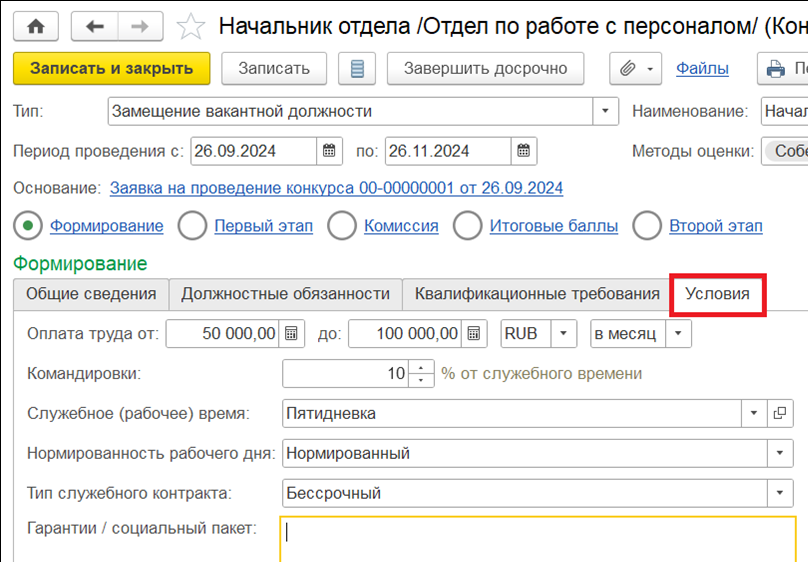Open calendar for period end date
The height and width of the screenshot is (562, 808).
523,151
